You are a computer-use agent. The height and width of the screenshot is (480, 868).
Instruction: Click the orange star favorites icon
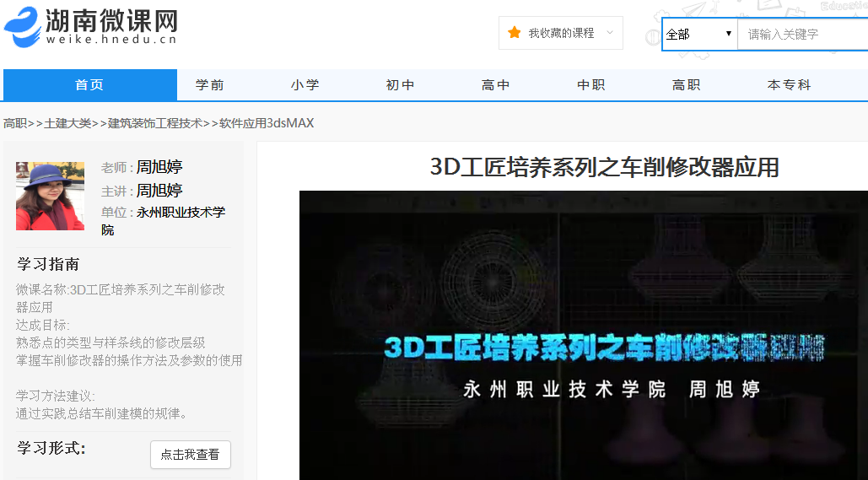click(x=514, y=33)
